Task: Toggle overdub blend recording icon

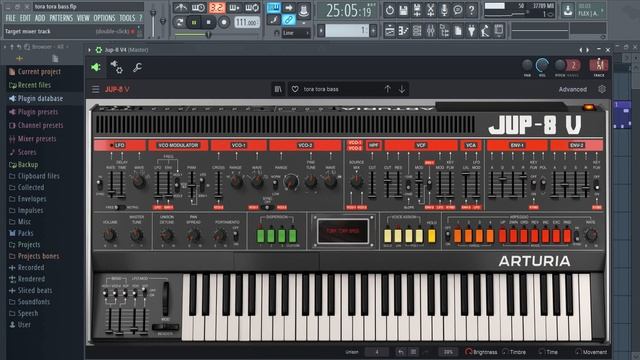Action: tap(234, 8)
